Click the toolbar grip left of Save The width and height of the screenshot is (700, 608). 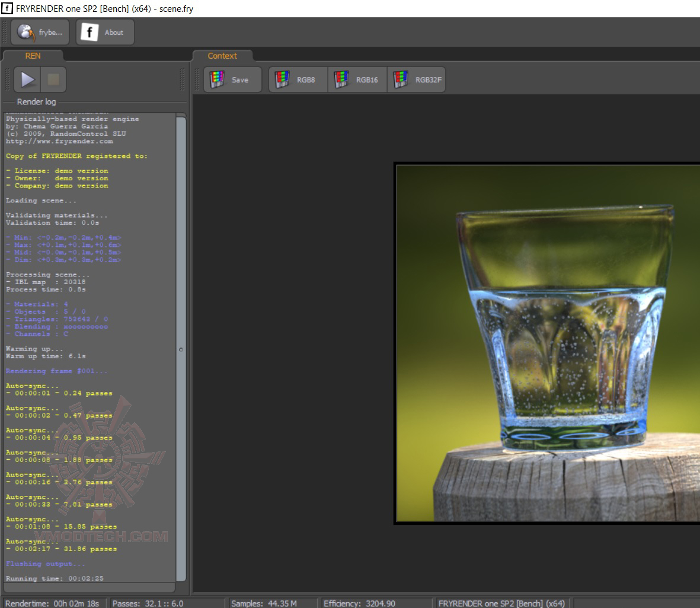click(x=198, y=79)
